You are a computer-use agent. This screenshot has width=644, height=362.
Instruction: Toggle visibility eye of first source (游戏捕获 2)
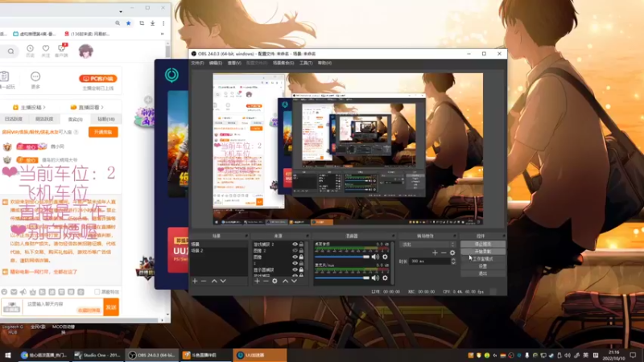[x=295, y=245]
